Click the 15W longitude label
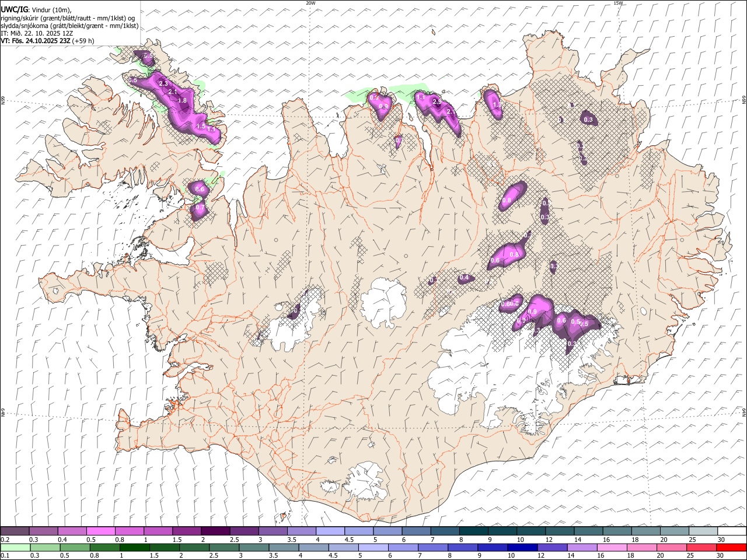 [x=618, y=3]
